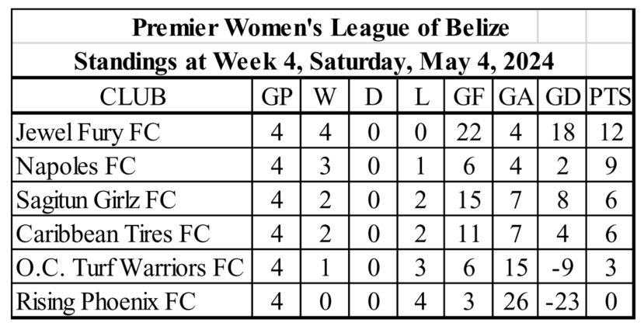Screen dimensions: 644x326
Task: Select the O.C. Turf Warriors FC cell
Action: [x=132, y=267]
